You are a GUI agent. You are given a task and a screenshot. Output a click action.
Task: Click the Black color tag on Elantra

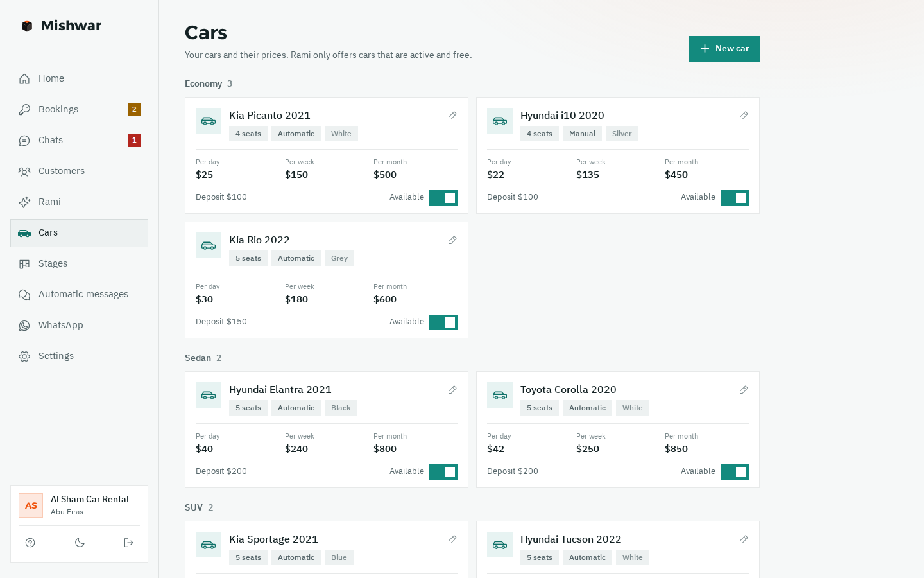point(341,408)
